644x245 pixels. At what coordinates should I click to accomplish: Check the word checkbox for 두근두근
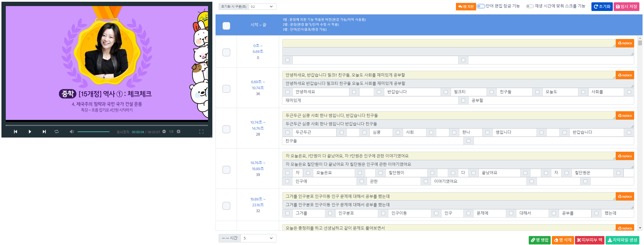point(287,132)
